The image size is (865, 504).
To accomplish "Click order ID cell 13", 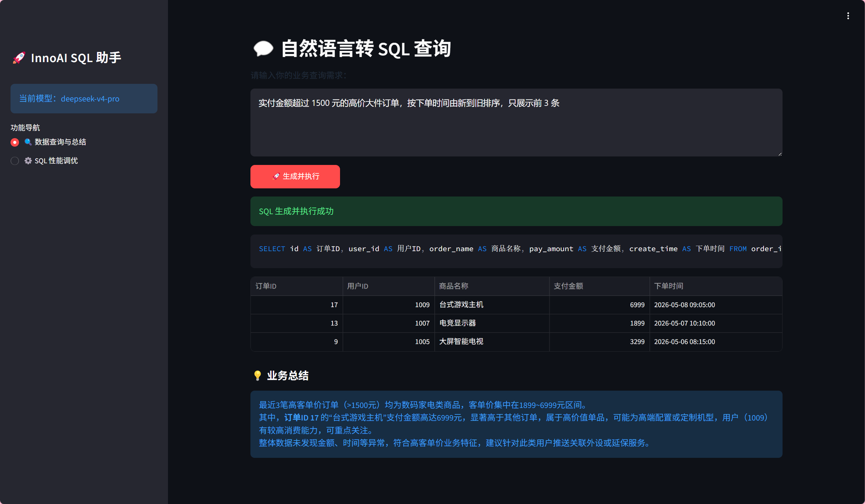I will pyautogui.click(x=297, y=323).
